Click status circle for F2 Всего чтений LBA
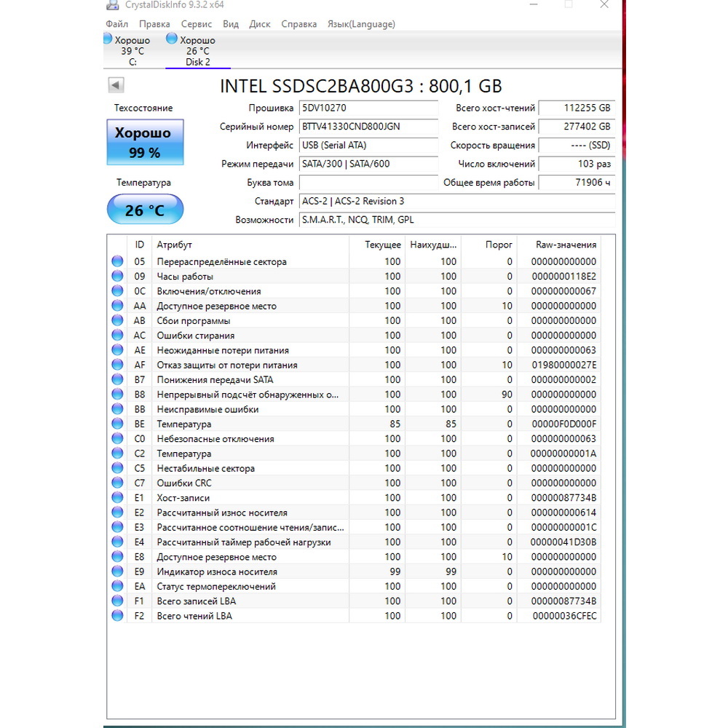 point(117,616)
